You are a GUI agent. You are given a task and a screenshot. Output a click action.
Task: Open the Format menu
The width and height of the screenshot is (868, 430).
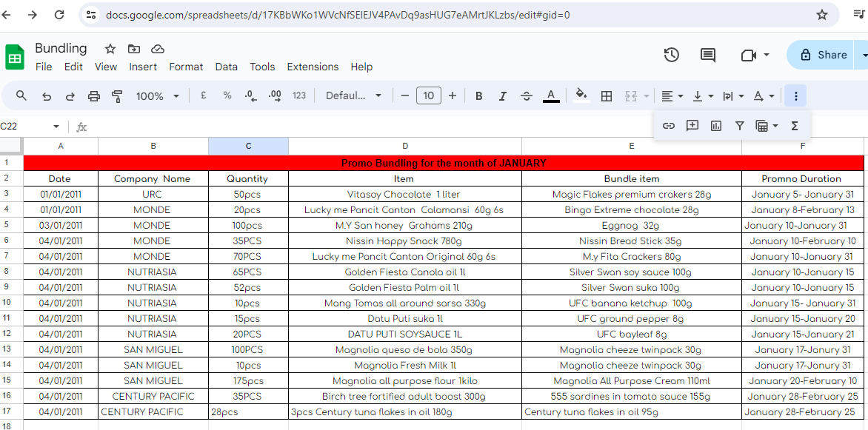(x=186, y=67)
